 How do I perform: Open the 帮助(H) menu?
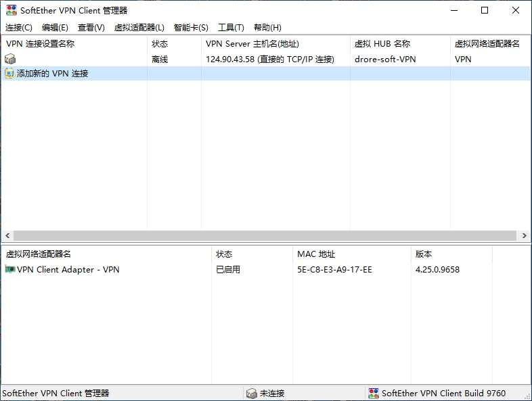tap(268, 28)
